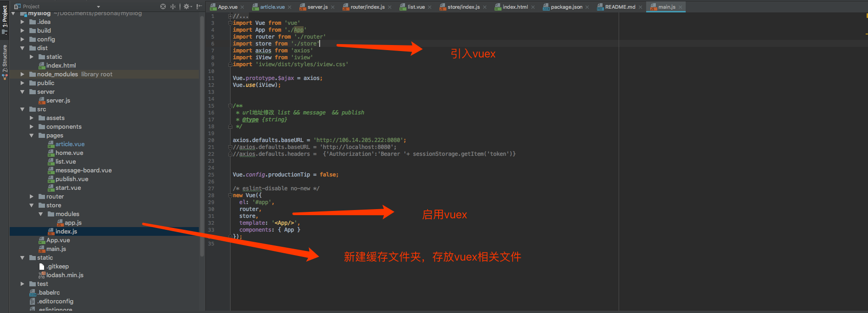
Task: Collapse the pages folder
Action: pos(31,135)
